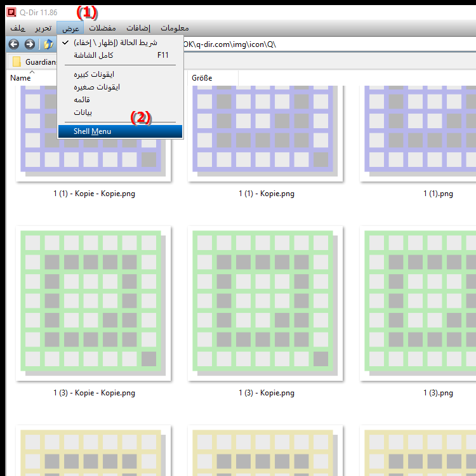Screen dimensions: 476x476
Task: Select ايقونات كبيره large icons view
Action: (x=120, y=74)
